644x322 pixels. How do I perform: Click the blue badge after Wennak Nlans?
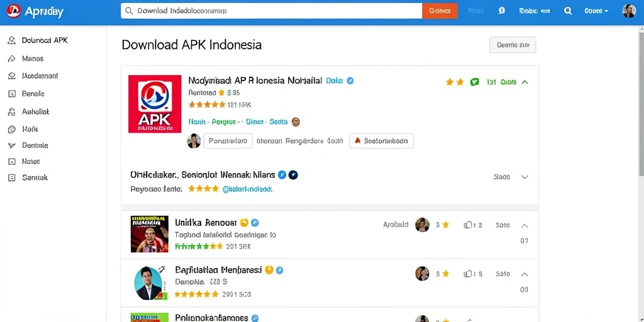pos(282,175)
